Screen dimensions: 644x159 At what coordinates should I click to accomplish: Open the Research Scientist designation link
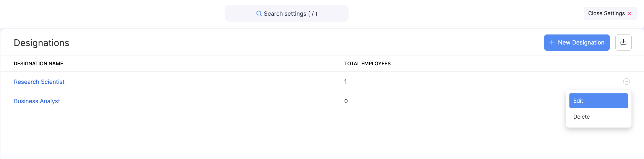pos(39,82)
